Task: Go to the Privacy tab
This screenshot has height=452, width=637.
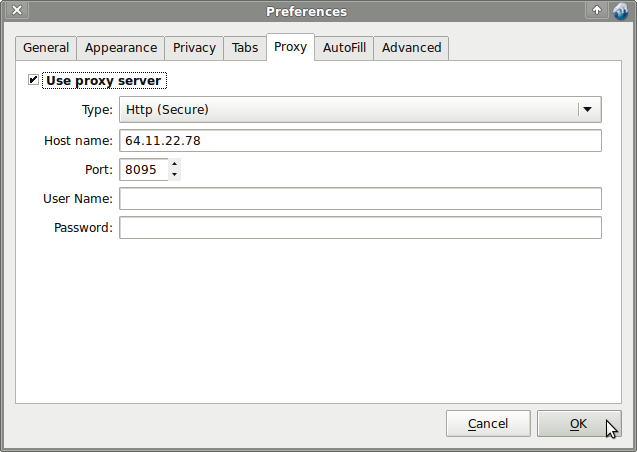Action: point(194,48)
